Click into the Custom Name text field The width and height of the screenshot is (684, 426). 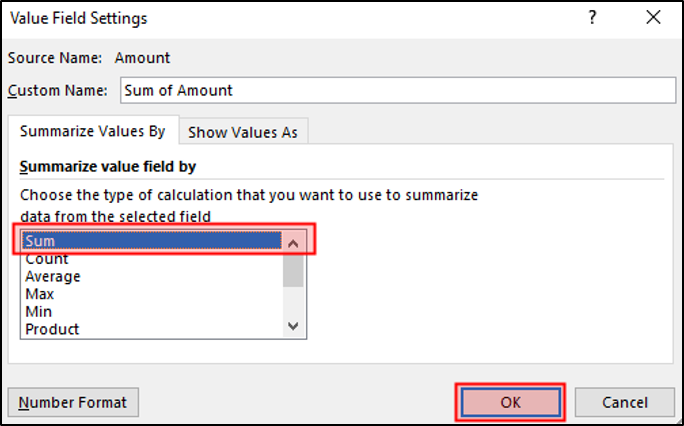click(x=397, y=90)
